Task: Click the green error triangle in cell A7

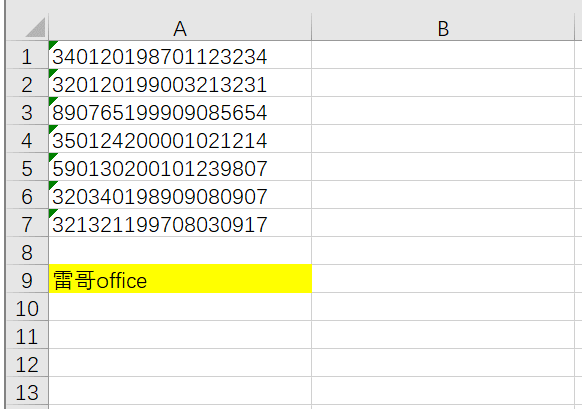Action: [52, 213]
